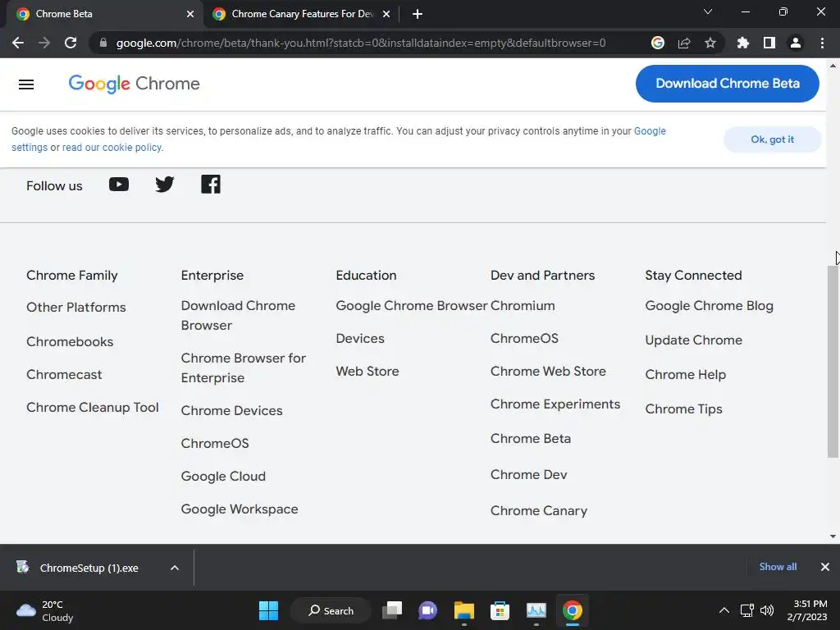Reload the page with the refresh icon
The image size is (840, 630).
71,43
